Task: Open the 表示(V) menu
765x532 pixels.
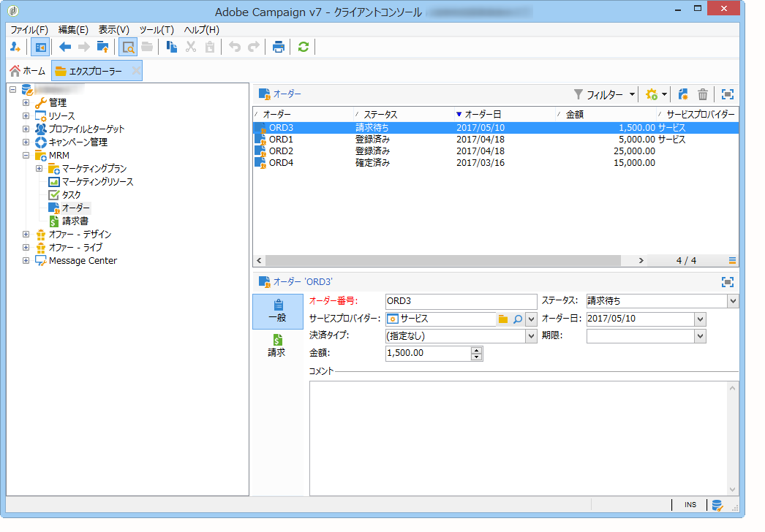Action: click(x=113, y=30)
